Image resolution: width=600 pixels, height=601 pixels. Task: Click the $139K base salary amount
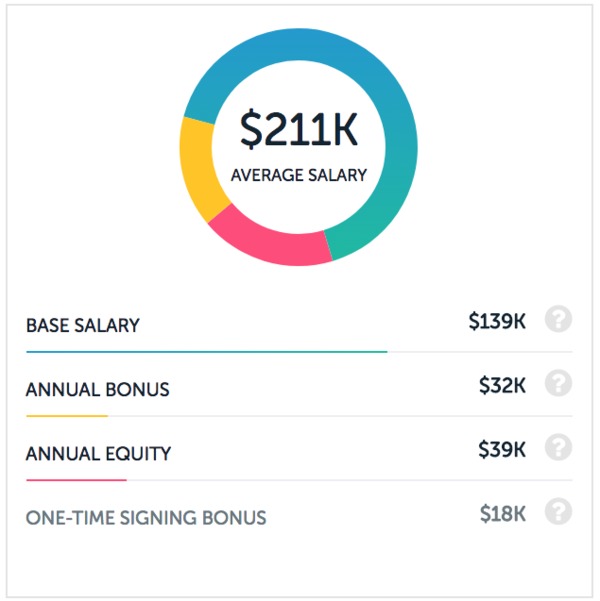point(497,321)
